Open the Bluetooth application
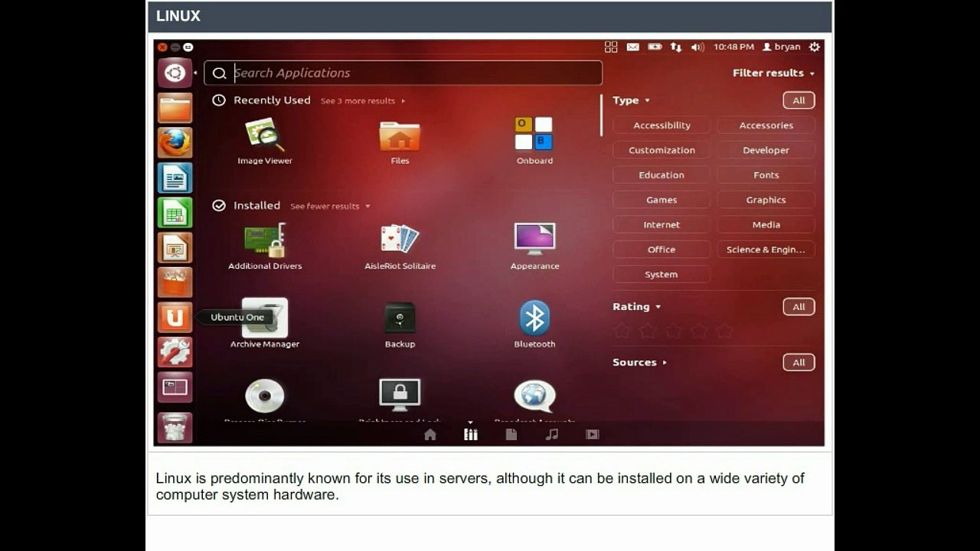Viewport: 980px width, 551px height. pos(534,324)
